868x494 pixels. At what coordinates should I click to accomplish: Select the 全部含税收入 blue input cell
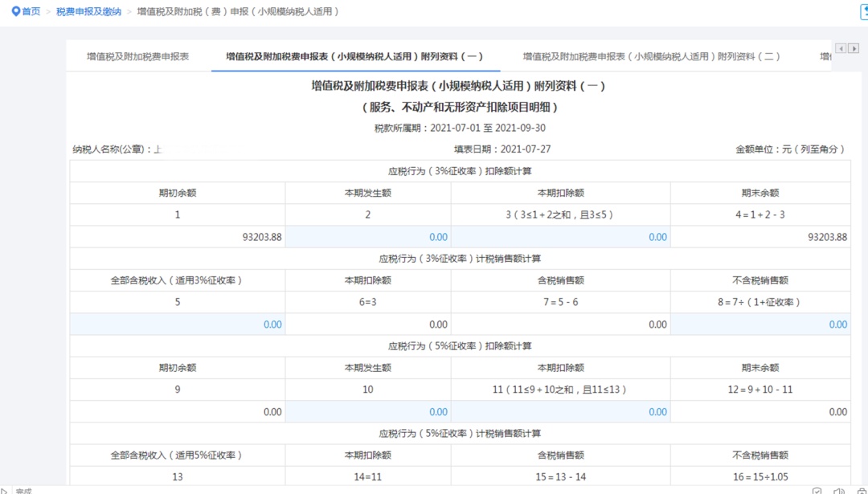(177, 324)
